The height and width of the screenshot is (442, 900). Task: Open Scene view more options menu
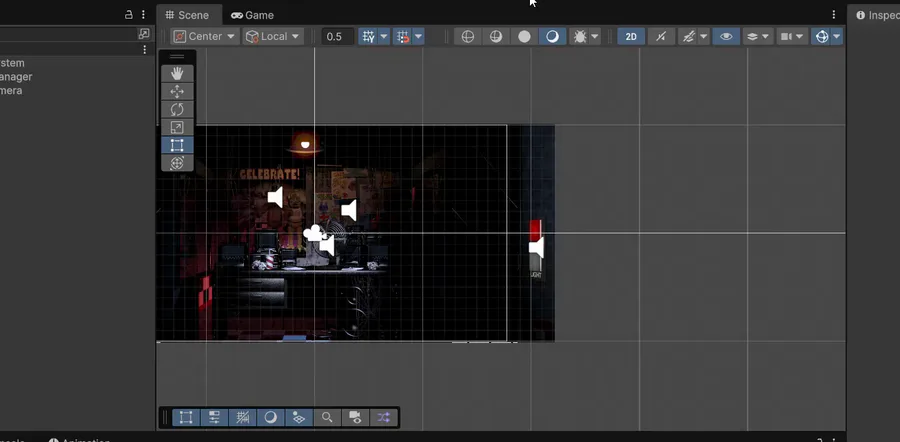click(833, 15)
